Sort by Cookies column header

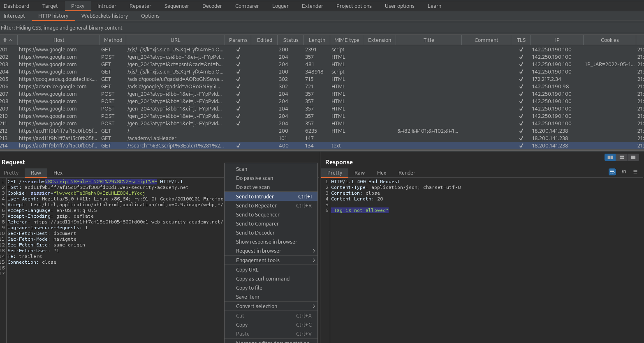[609, 40]
